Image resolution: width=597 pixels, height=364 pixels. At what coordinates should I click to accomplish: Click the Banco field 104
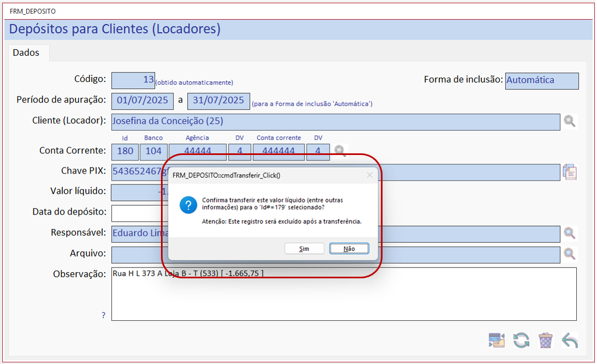(x=153, y=152)
